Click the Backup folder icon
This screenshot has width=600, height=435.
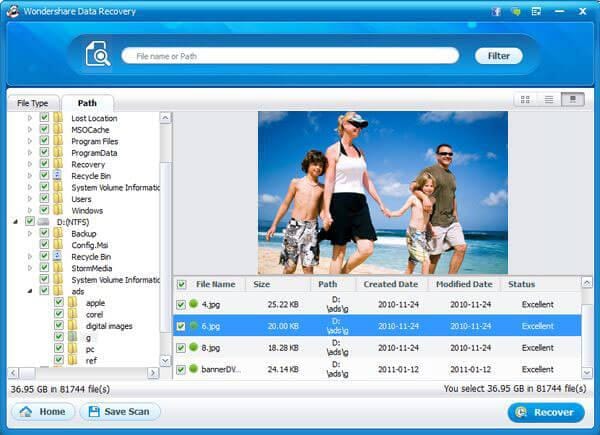click(58, 233)
